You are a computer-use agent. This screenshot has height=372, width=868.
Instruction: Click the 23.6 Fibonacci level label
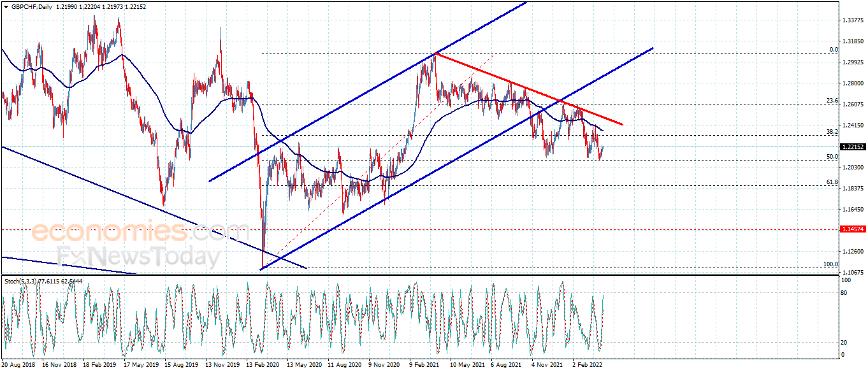(832, 101)
